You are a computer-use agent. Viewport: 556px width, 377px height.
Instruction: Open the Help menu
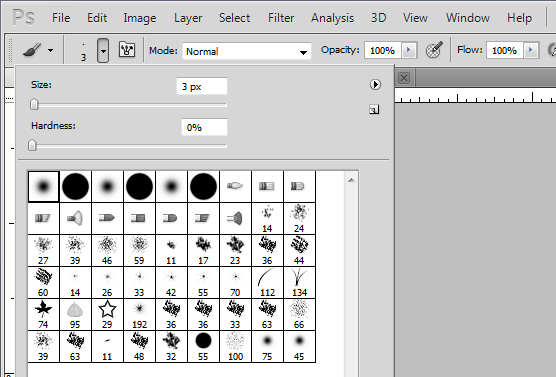(x=519, y=18)
